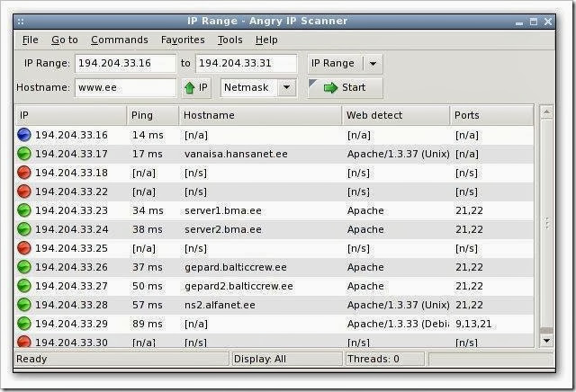Click the IP button with the green up arrow

click(196, 88)
